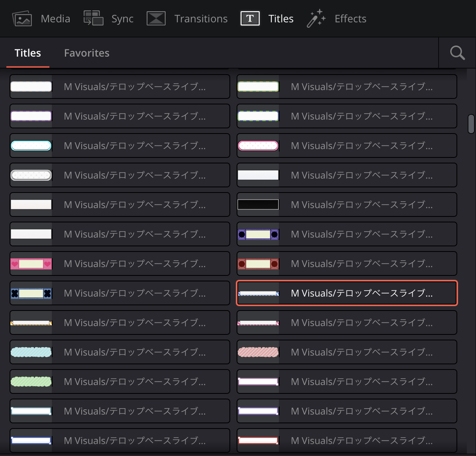The image size is (476, 456).
Task: Select title with yellow-green dashed border
Action: pyautogui.click(x=347, y=86)
